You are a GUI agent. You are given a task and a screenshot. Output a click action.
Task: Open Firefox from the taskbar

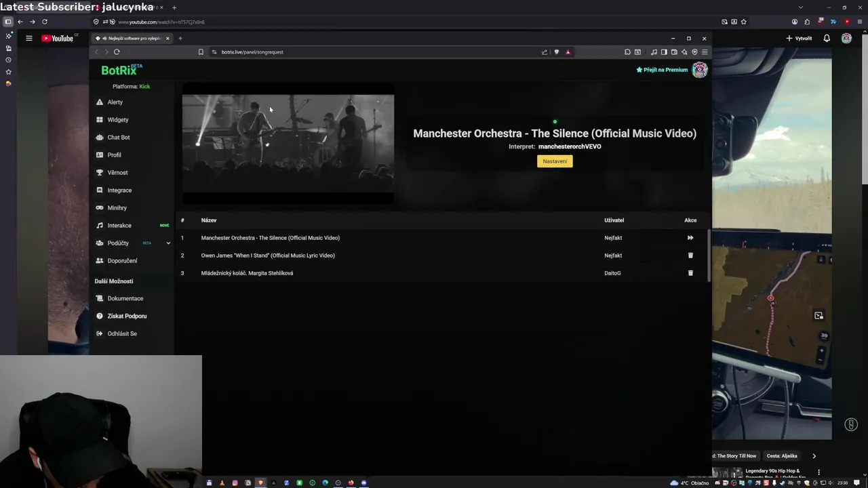[x=351, y=483]
